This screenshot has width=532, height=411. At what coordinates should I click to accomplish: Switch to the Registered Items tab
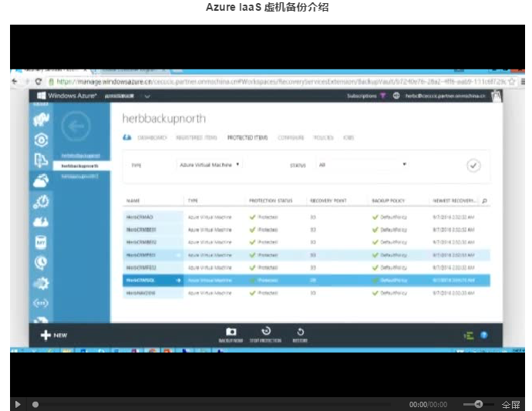[x=197, y=137]
